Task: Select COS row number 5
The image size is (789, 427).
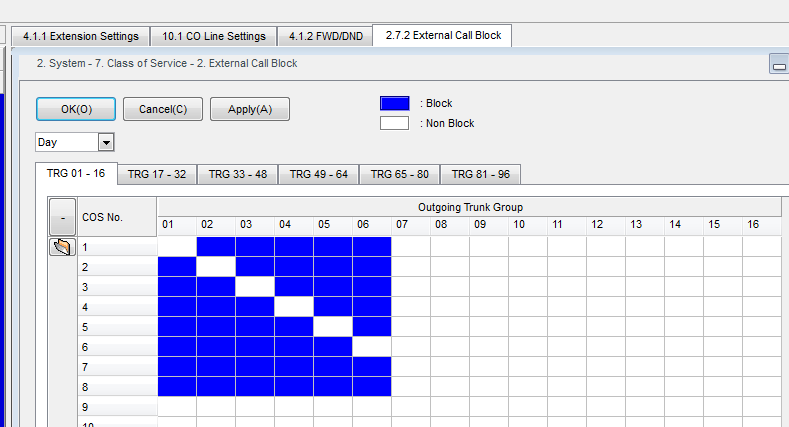Action: [117, 327]
